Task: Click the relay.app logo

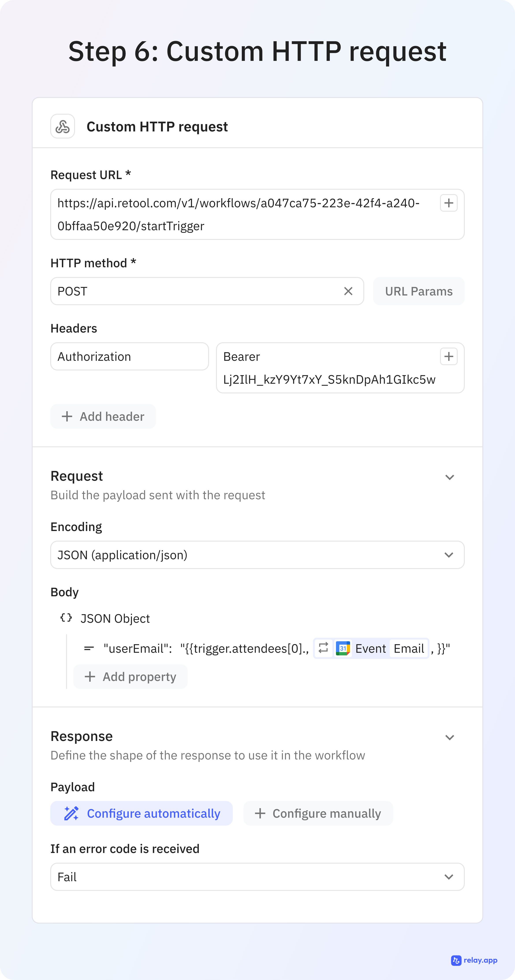Action: pos(474,960)
